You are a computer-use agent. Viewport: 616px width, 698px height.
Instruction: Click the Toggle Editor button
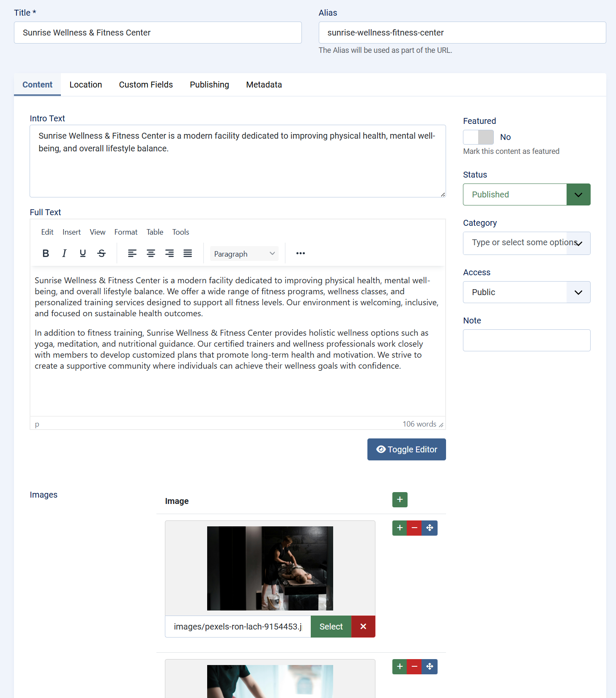pyautogui.click(x=406, y=449)
